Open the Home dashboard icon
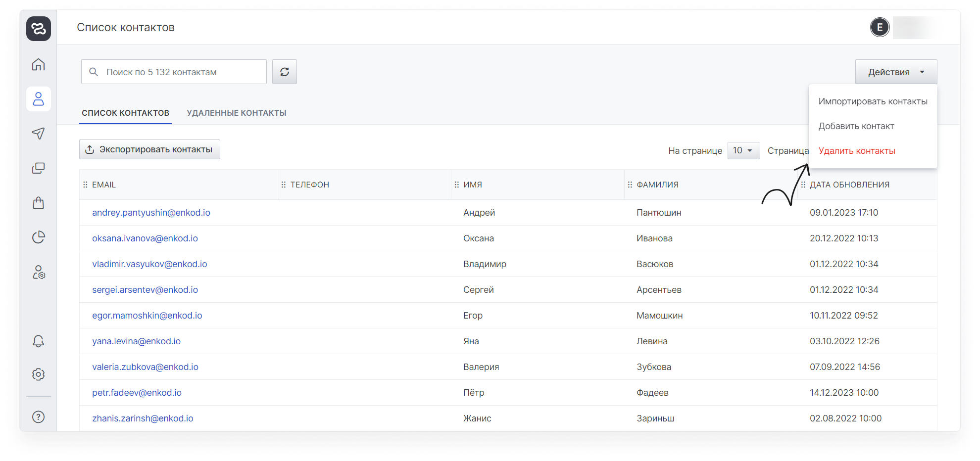This screenshot has width=980, height=461. [39, 64]
